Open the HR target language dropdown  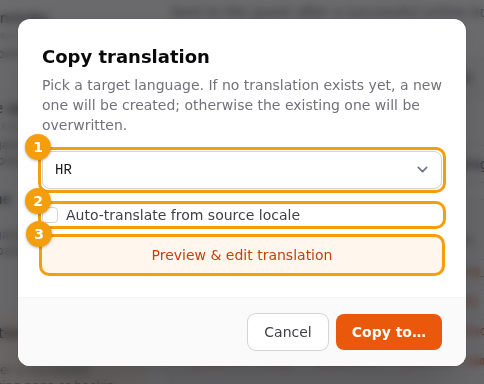tap(242, 170)
